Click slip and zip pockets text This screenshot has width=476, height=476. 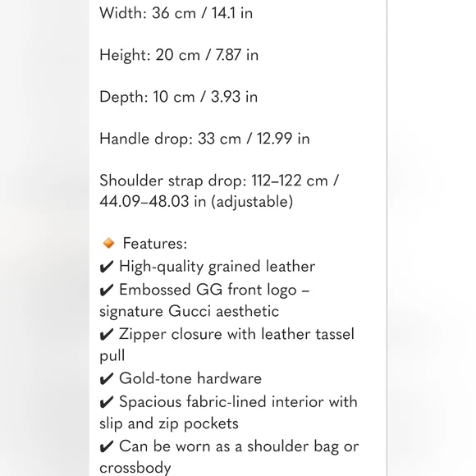click(x=169, y=423)
